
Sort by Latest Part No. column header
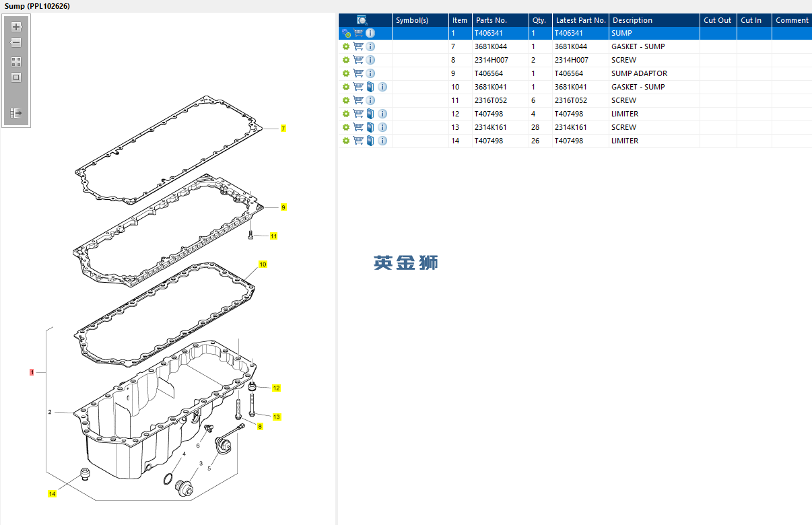pos(580,20)
